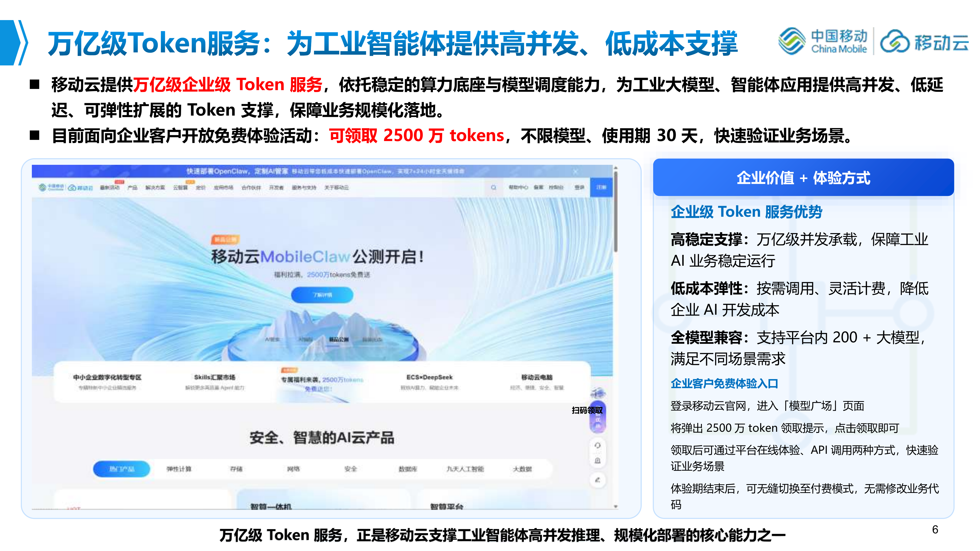Viewport: 980px width, 551px height.
Task: Open the 产品 navigation menu
Action: pyautogui.click(x=132, y=188)
